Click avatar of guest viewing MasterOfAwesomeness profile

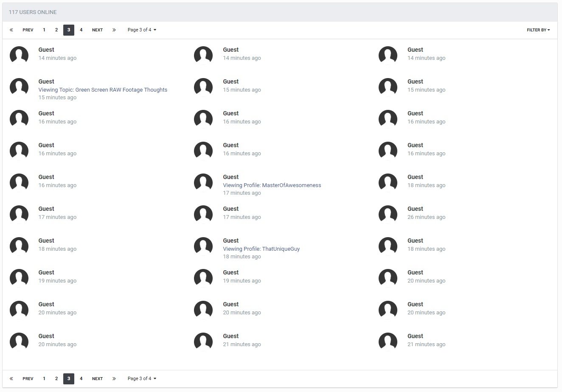pos(203,183)
